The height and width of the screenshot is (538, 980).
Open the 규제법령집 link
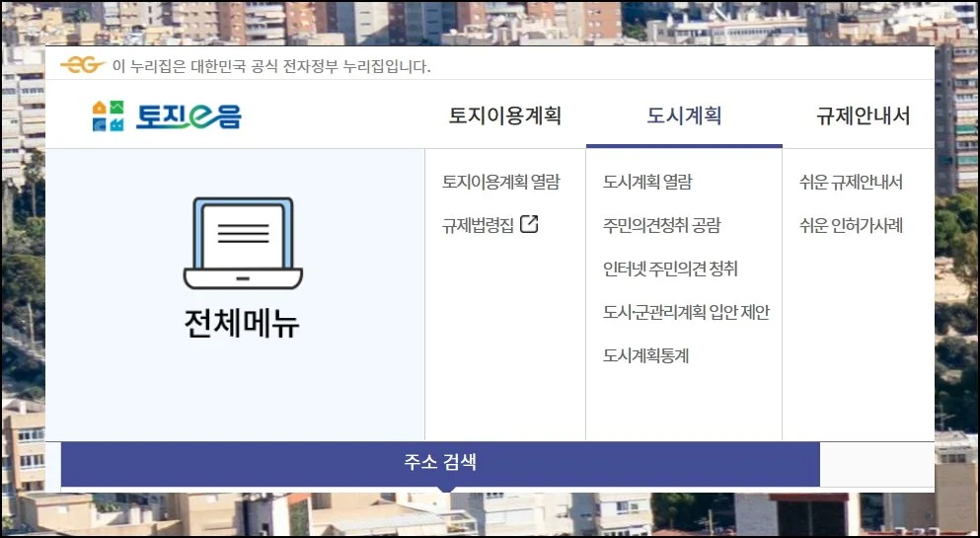coord(479,225)
